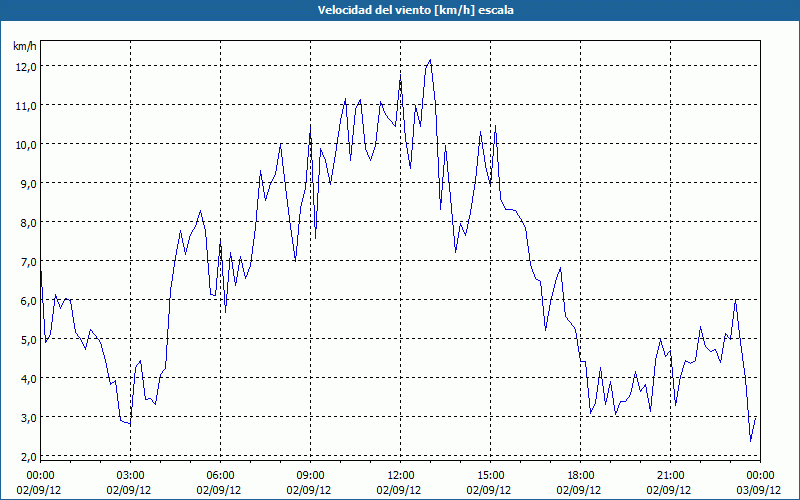800x500 pixels.
Task: Select the '02/09/12' date under 15:00
Action: tap(490, 490)
